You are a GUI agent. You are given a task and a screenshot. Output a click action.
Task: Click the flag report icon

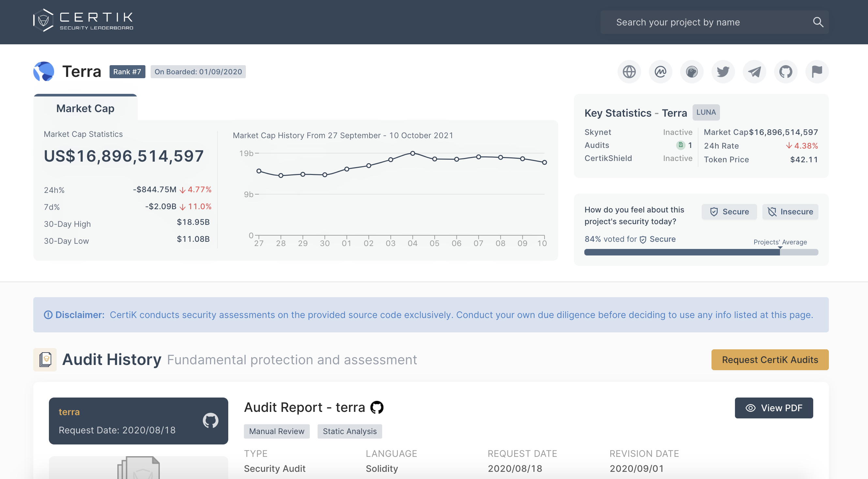click(817, 72)
